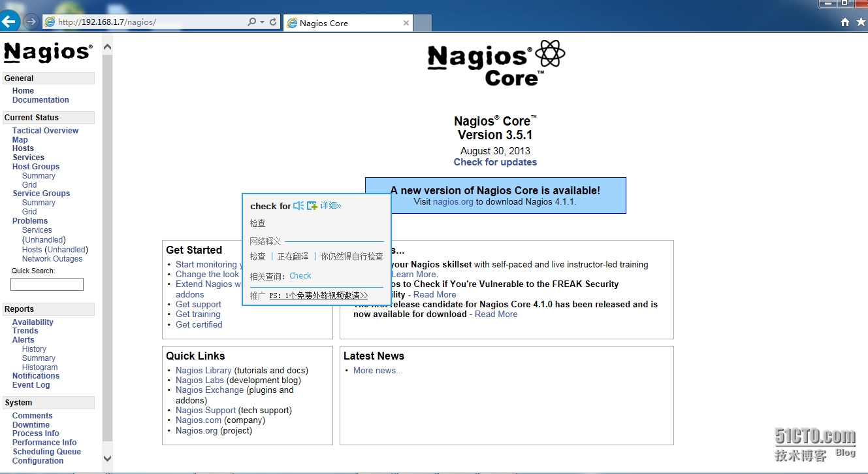868x474 pixels.
Task: Go back with the browser Back arrow
Action: [x=8, y=22]
